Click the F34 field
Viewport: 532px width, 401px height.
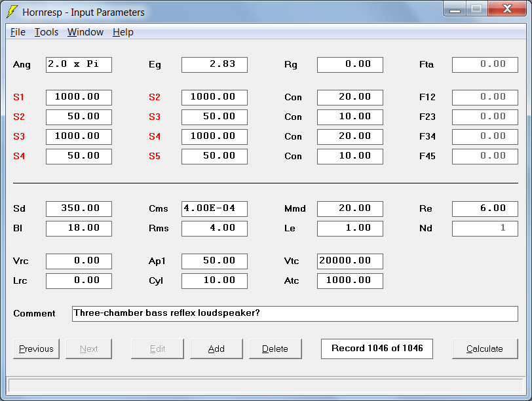point(485,137)
